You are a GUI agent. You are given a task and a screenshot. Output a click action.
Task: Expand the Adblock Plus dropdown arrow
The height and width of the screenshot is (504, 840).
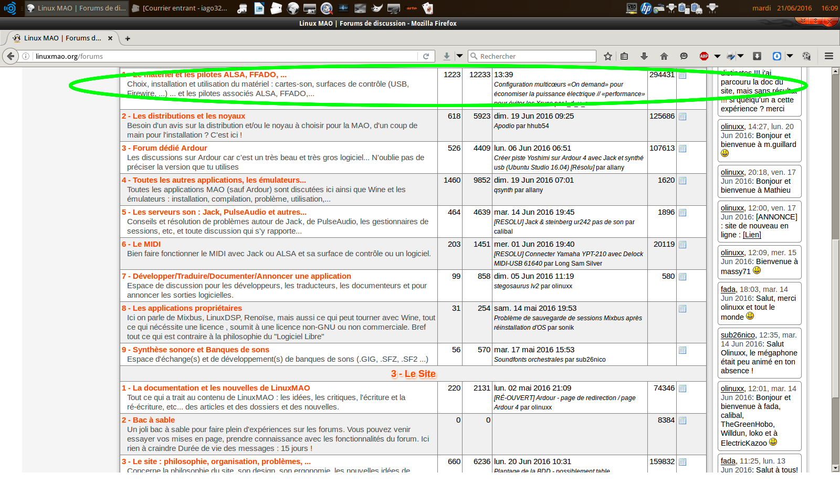tap(717, 56)
